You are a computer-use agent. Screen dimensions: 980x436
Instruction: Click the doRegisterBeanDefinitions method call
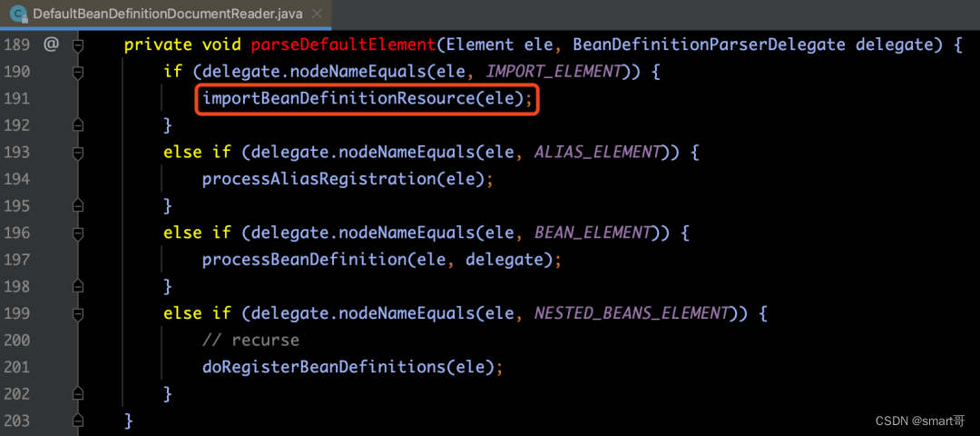pos(323,367)
